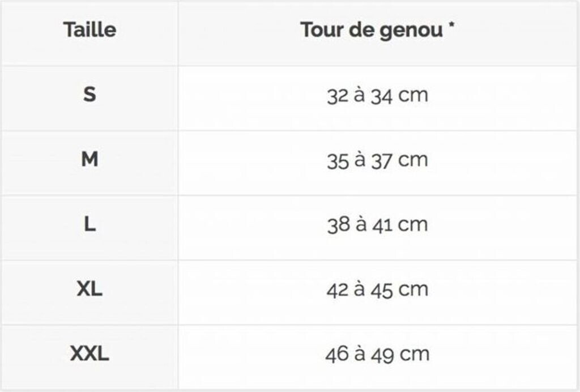Click the cm unit in the XXL row
Viewport: 580px width, 392px height.
point(414,356)
